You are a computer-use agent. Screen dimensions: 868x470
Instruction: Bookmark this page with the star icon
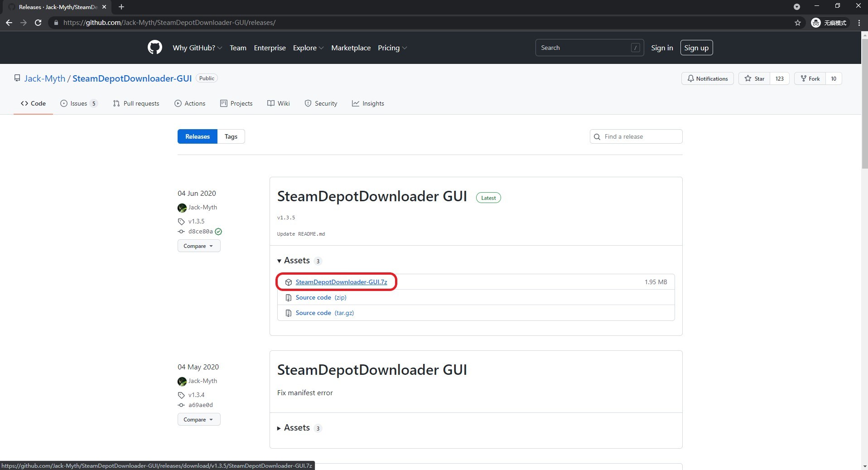(798, 23)
